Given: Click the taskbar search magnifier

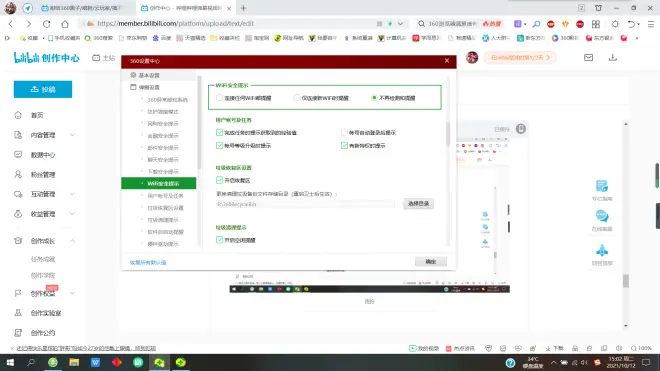Looking at the screenshot, I should tap(31, 362).
